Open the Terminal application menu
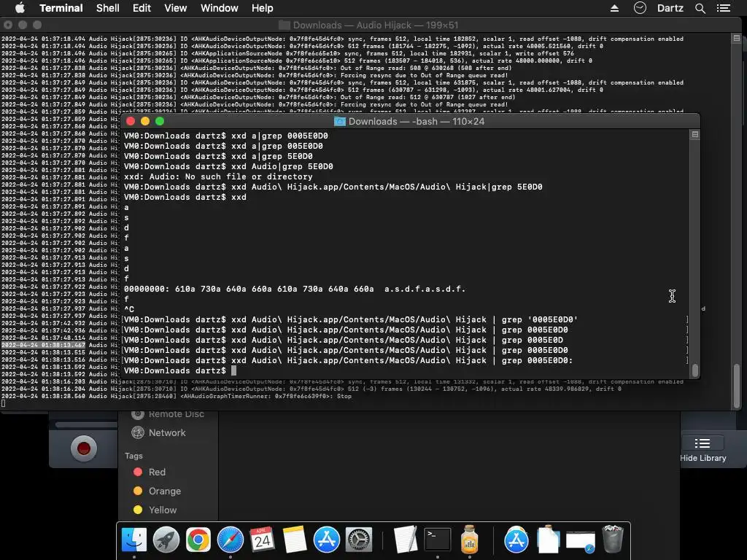 click(61, 8)
